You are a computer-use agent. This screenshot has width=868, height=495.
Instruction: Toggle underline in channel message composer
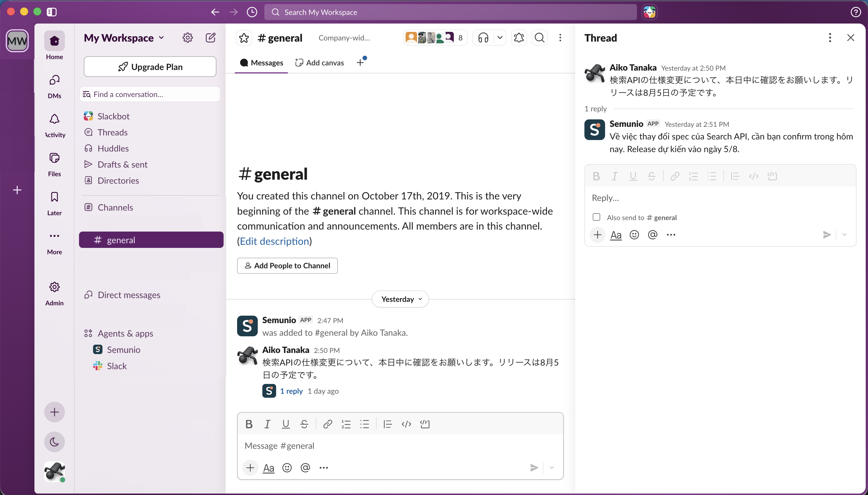point(286,424)
